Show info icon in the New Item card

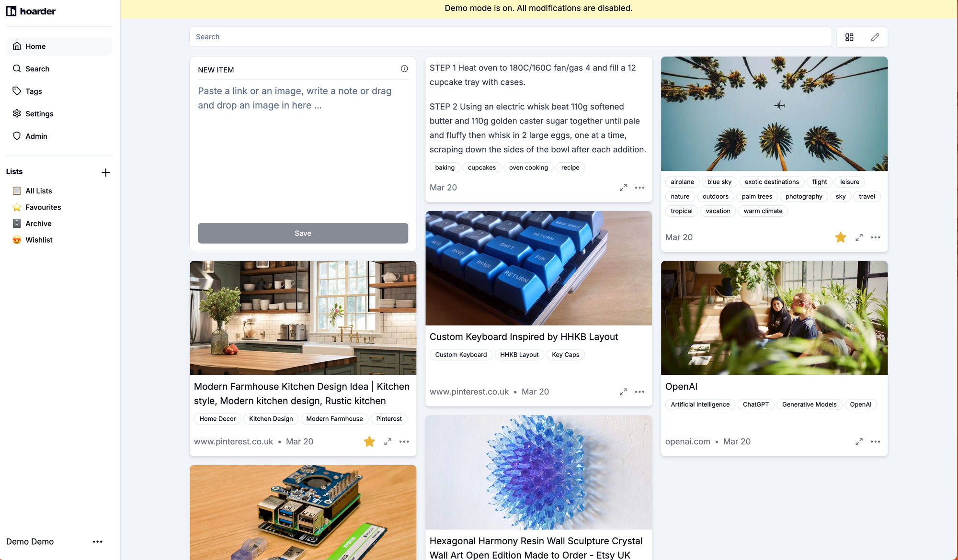(x=404, y=69)
